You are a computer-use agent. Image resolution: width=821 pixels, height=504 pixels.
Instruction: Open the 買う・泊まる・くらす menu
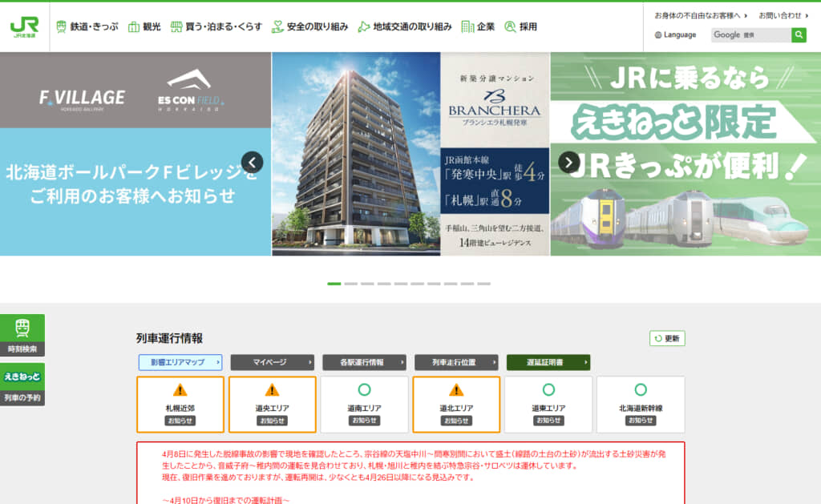tap(216, 26)
